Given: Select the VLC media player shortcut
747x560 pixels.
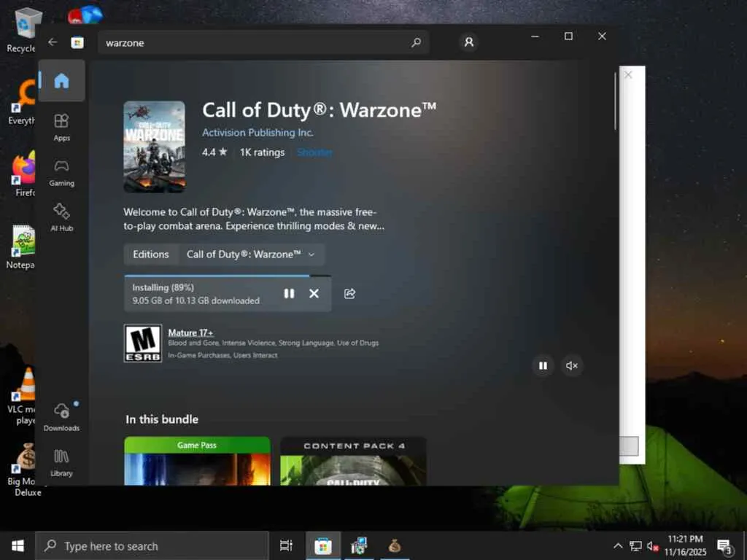Looking at the screenshot, I should (x=22, y=396).
